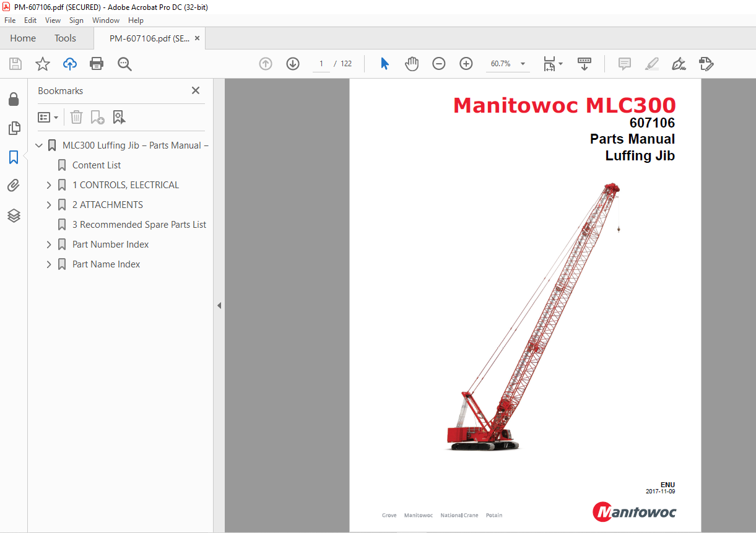Open fit page options dropdown arrow

[x=560, y=64]
